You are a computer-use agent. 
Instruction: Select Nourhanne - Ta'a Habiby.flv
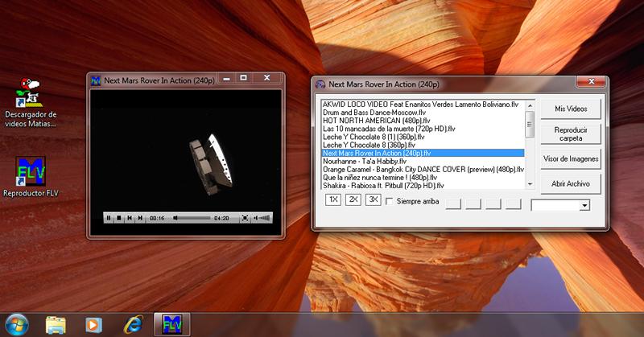coord(422,162)
